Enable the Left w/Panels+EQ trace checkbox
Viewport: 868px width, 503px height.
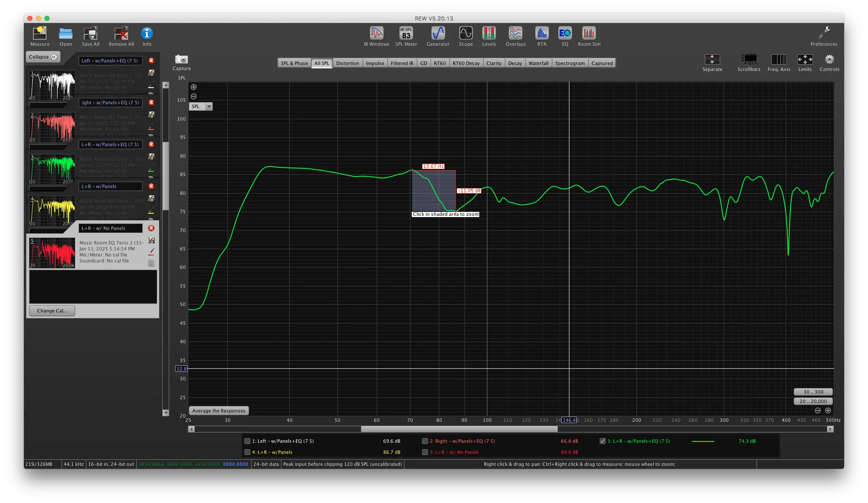pos(247,441)
